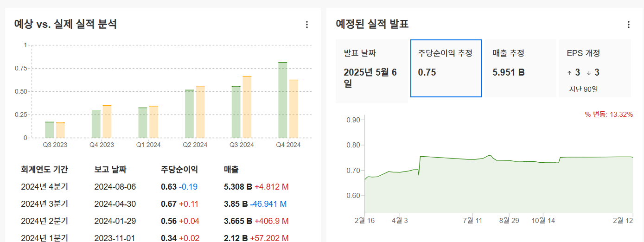Viewport: 644px width, 242px height.
Task: Click the 2024년 1분기 row label
Action: pos(45,238)
